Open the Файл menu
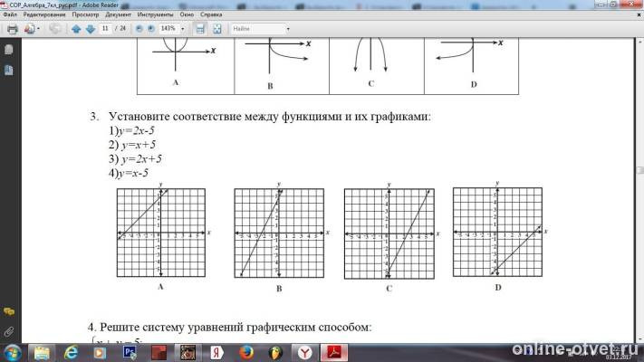644x362 pixels. point(10,14)
